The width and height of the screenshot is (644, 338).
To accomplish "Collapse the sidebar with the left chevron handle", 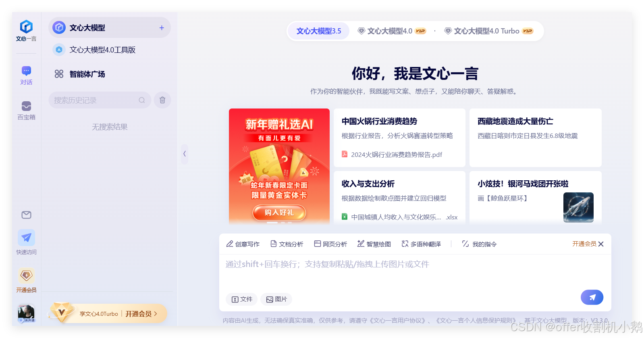I will point(185,154).
